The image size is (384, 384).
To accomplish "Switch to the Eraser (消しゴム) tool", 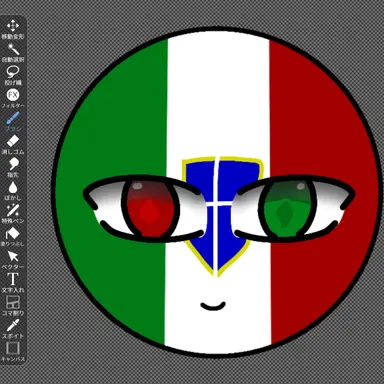I will (x=13, y=144).
